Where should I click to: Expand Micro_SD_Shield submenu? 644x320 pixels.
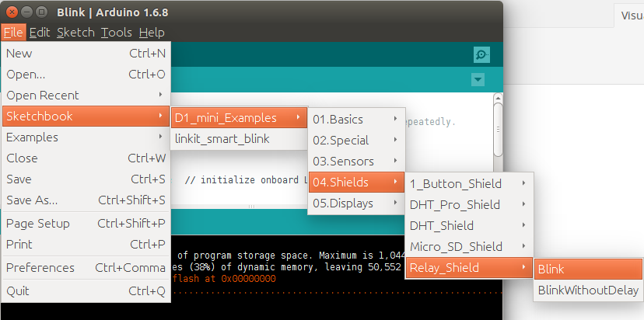coord(469,246)
